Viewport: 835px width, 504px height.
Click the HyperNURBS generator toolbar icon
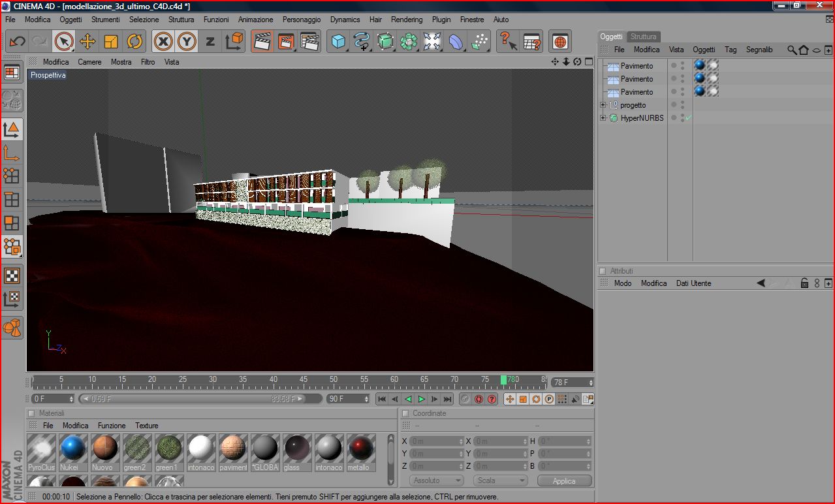(x=385, y=42)
